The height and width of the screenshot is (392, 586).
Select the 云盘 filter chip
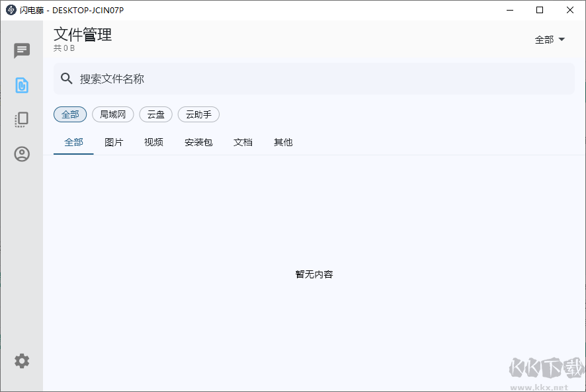tap(155, 114)
